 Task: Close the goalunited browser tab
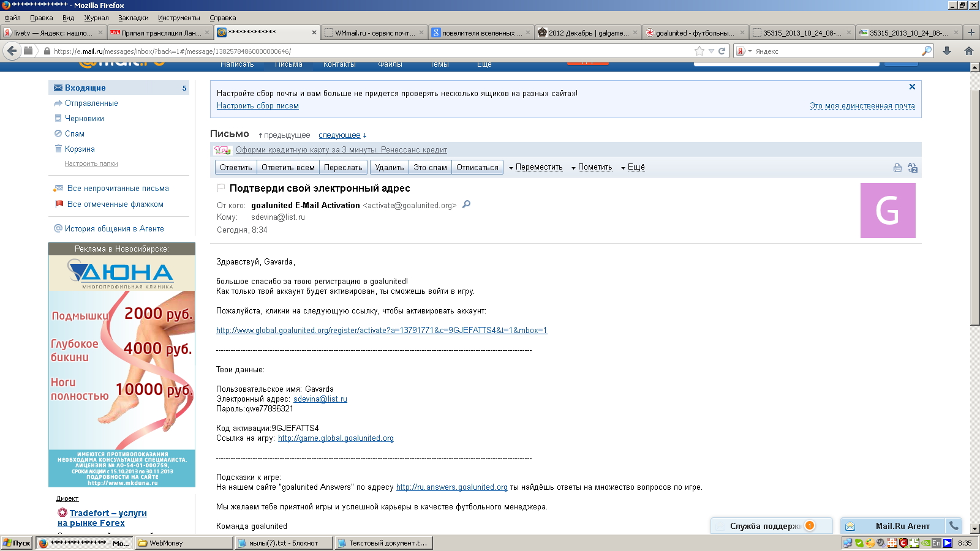[742, 32]
